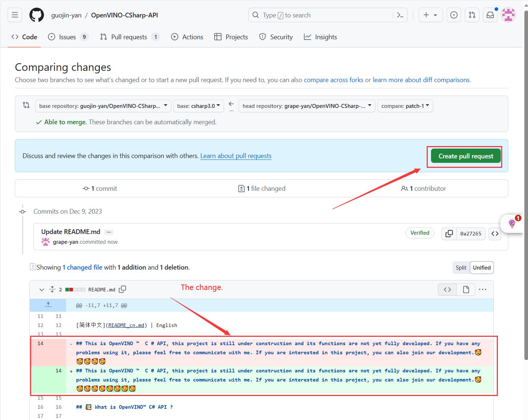
Task: Open the create new plus menu
Action: [431, 15]
